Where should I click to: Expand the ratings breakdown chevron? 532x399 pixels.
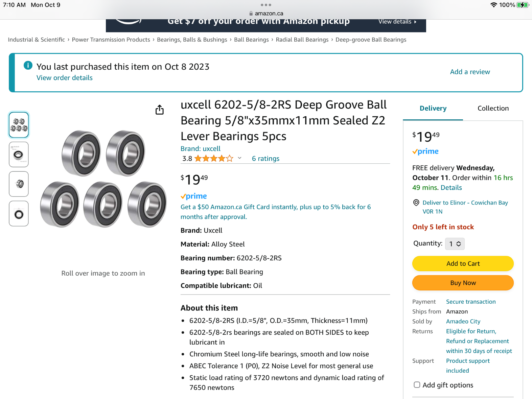(x=239, y=158)
